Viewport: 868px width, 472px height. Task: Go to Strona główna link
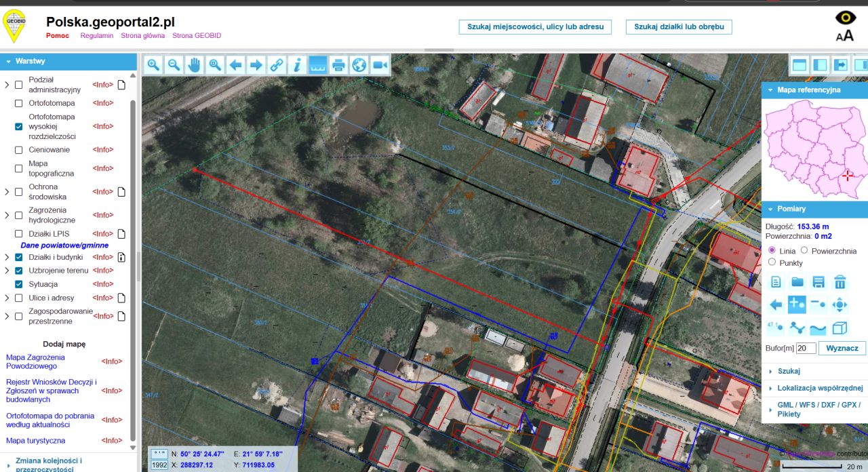142,35
